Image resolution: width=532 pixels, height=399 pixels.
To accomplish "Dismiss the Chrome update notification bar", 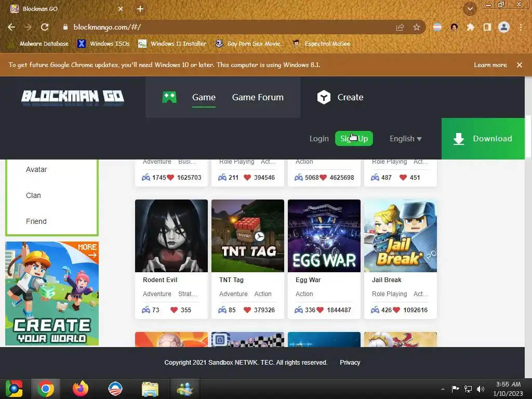I will (x=520, y=65).
